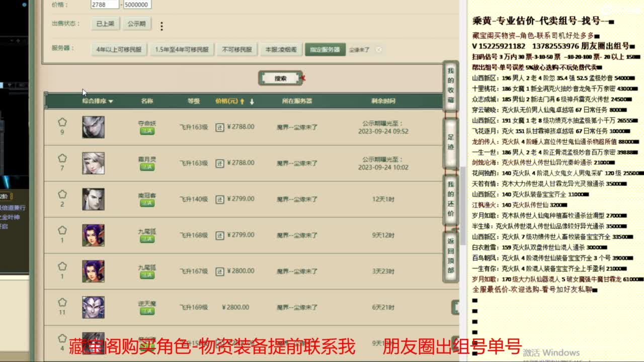Click the 还 bargain icon for 南冠客
644x362 pixels.
click(220, 199)
